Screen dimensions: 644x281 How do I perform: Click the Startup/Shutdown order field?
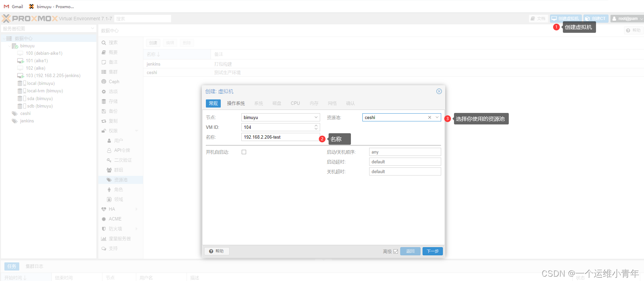click(x=405, y=152)
